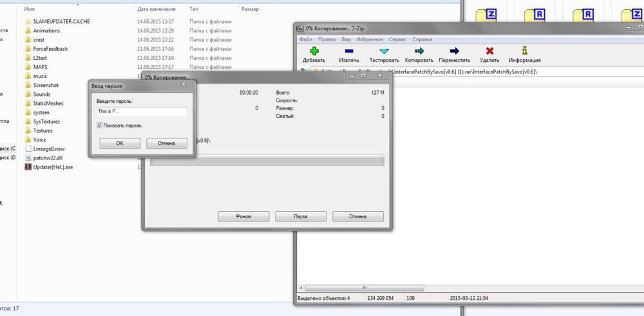Click the blue minus Извлечь icon
644x316 pixels.
coord(348,51)
